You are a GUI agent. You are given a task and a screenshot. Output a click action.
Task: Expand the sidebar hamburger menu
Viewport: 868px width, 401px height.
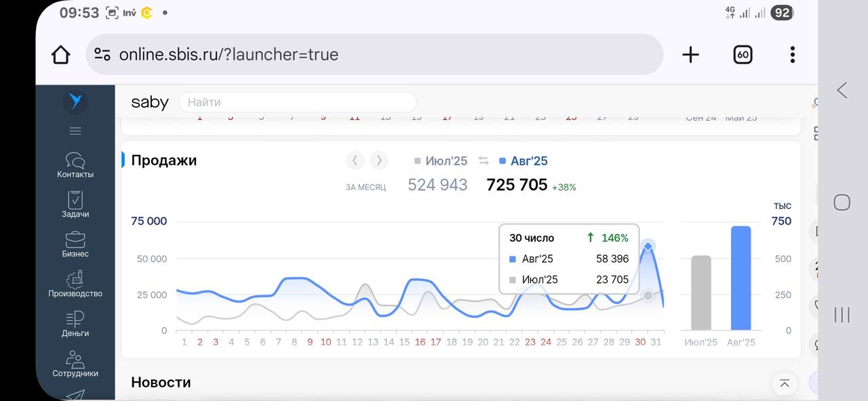[75, 131]
